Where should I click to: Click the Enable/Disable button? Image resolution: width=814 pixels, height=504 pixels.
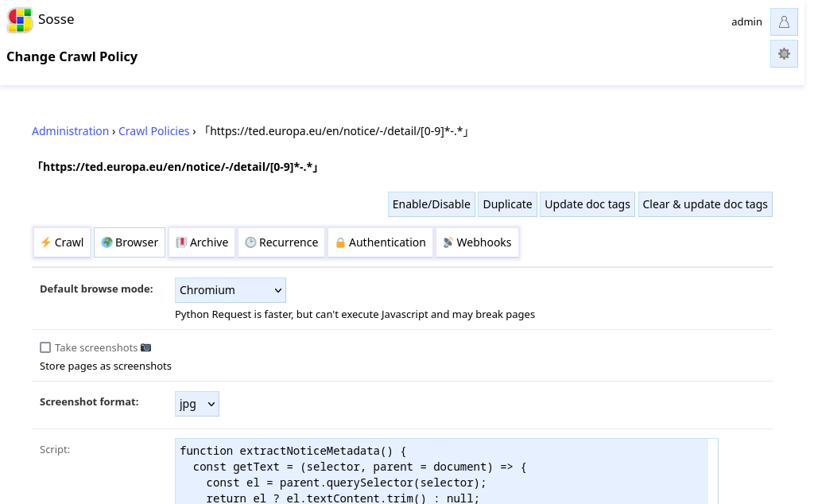(x=432, y=204)
